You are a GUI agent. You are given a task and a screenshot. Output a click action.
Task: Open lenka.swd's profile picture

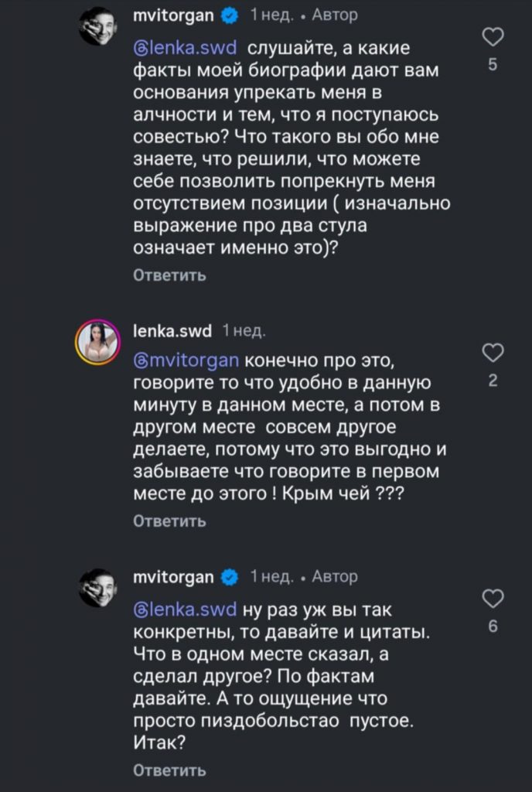click(97, 341)
